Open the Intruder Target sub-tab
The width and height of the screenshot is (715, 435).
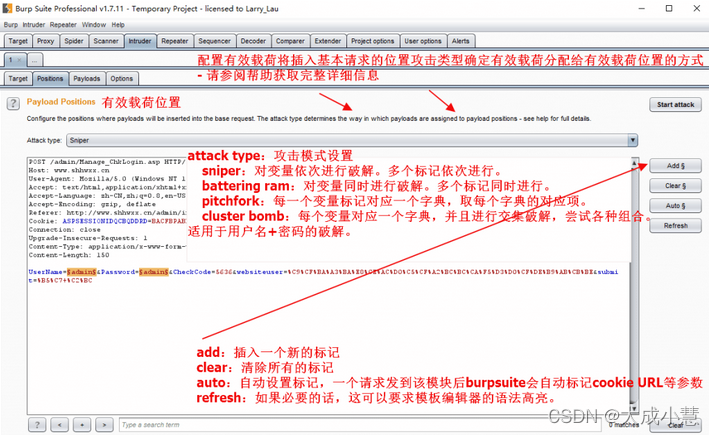18,78
